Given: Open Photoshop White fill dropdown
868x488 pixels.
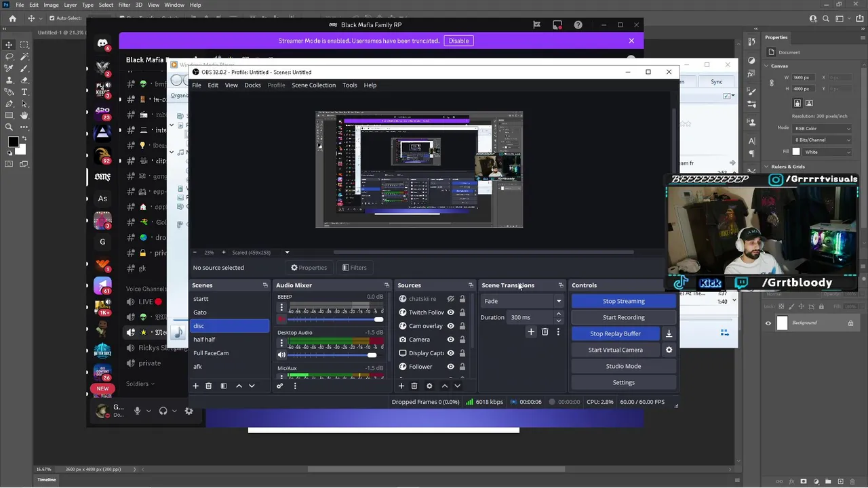Looking at the screenshot, I should [827, 152].
